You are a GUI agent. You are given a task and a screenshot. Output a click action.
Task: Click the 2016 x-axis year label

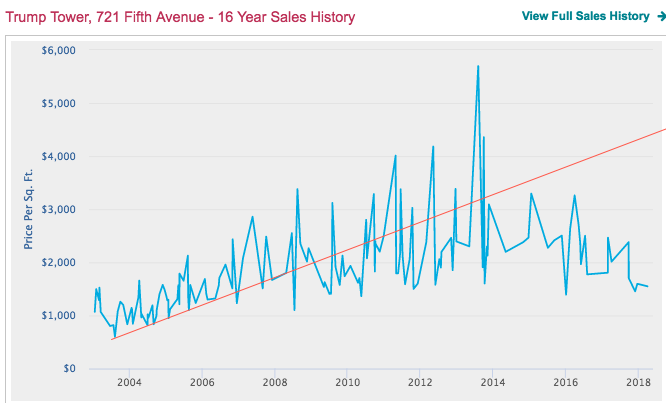click(566, 382)
